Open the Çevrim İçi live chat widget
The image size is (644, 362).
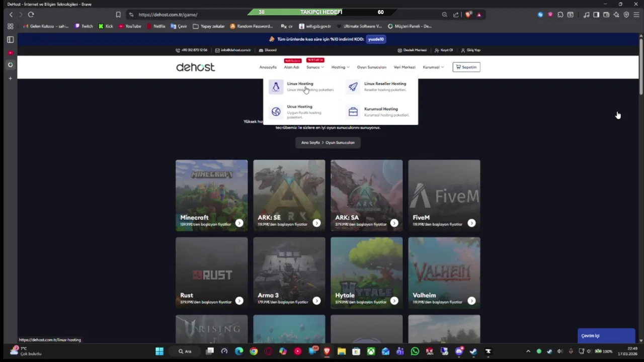606,336
